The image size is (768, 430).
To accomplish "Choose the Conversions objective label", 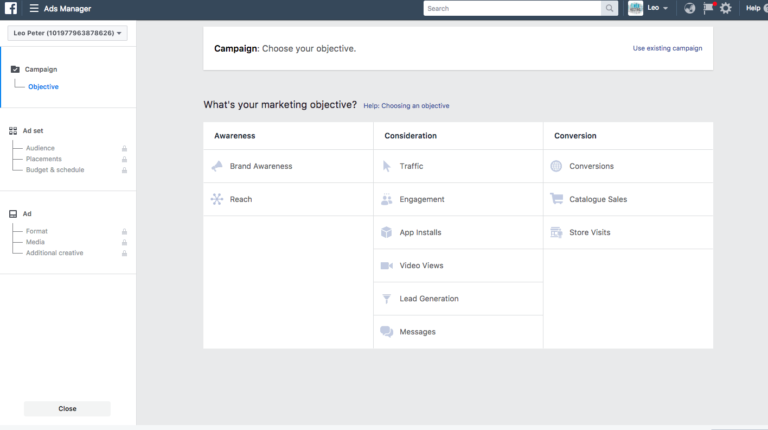I will tap(591, 166).
